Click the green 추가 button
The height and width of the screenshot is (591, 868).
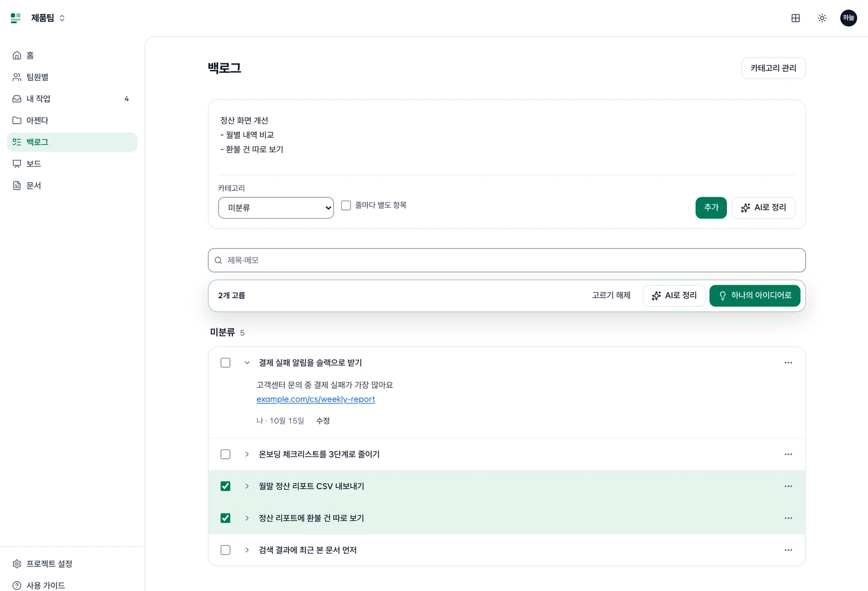point(711,208)
